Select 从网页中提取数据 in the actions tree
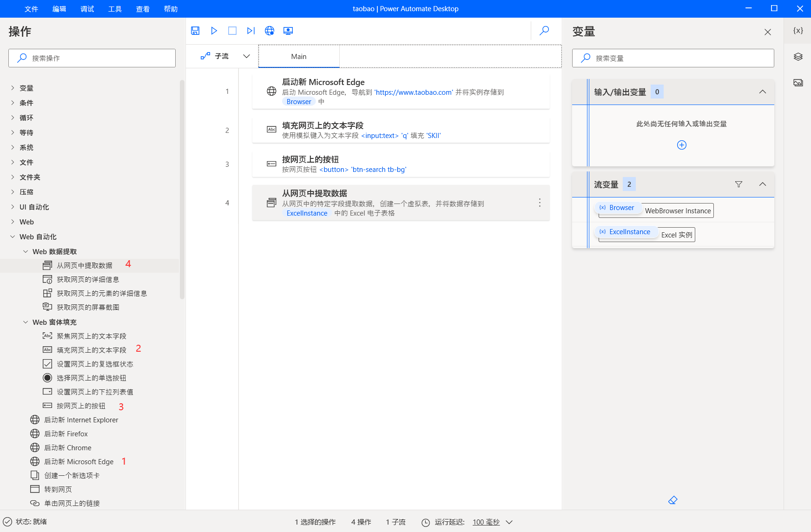The image size is (811, 532). click(85, 265)
